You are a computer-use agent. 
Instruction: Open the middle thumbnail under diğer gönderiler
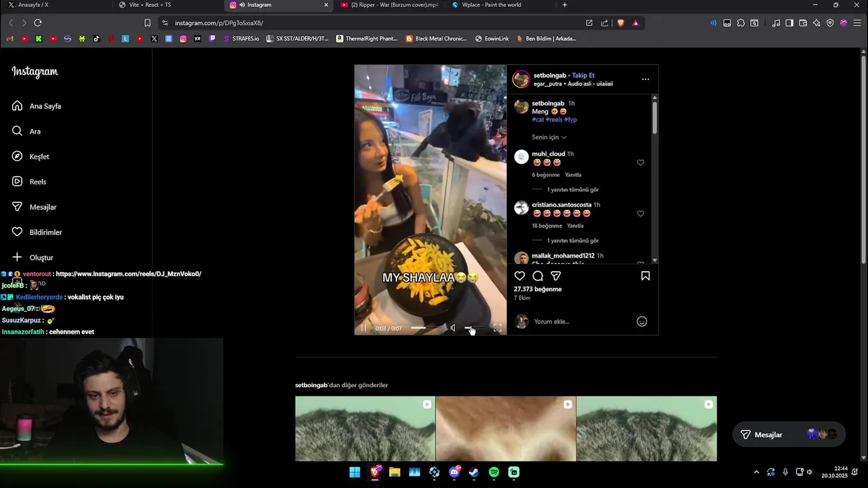505,428
